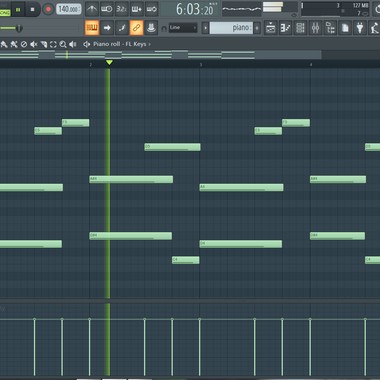This screenshot has height=380, width=380.
Task: Select the slice tool in piano roll
Action: (43, 44)
